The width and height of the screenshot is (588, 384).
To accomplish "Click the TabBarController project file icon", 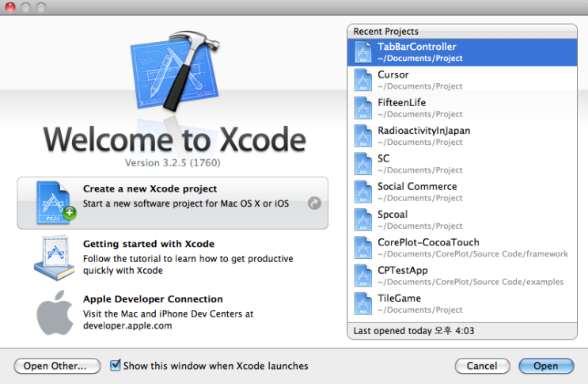I will [x=363, y=52].
